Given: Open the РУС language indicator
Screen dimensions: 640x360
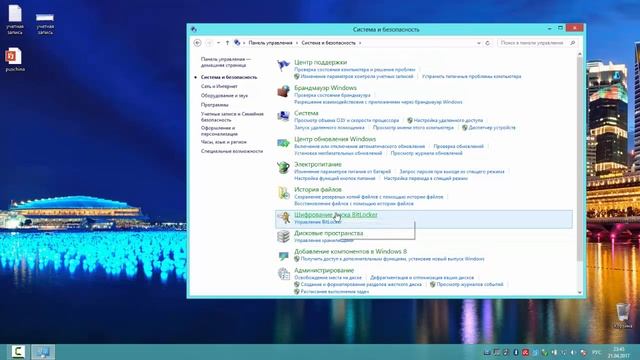Looking at the screenshot, I should (596, 352).
